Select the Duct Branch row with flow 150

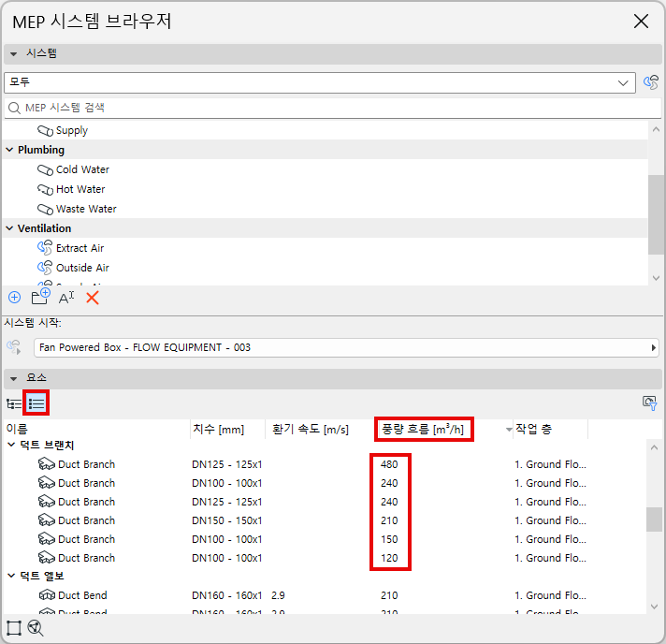[x=325, y=538]
